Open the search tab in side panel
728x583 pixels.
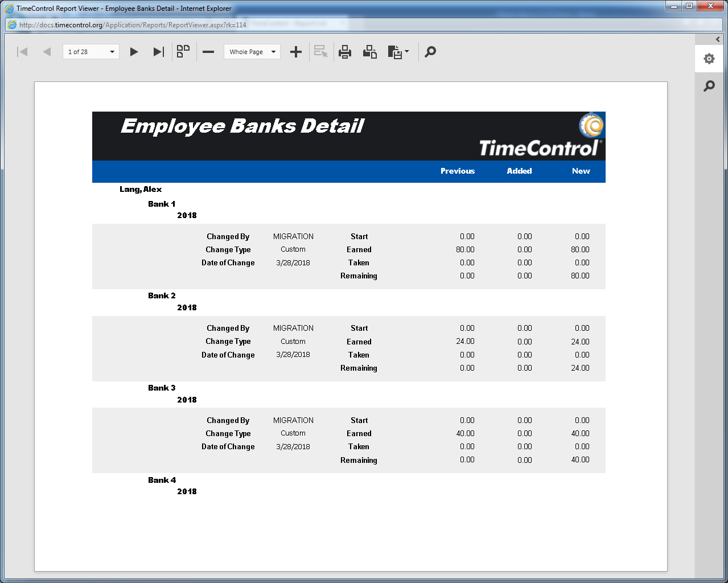pos(709,86)
